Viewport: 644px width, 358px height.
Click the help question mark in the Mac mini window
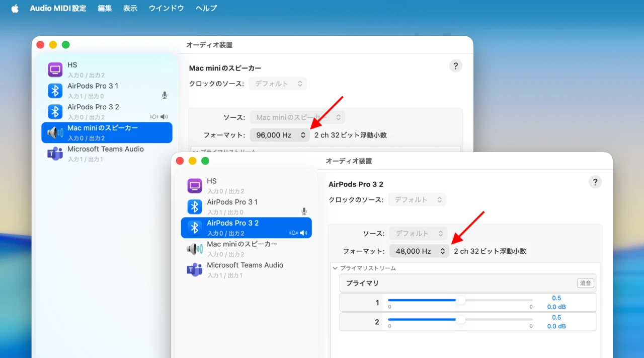point(456,65)
